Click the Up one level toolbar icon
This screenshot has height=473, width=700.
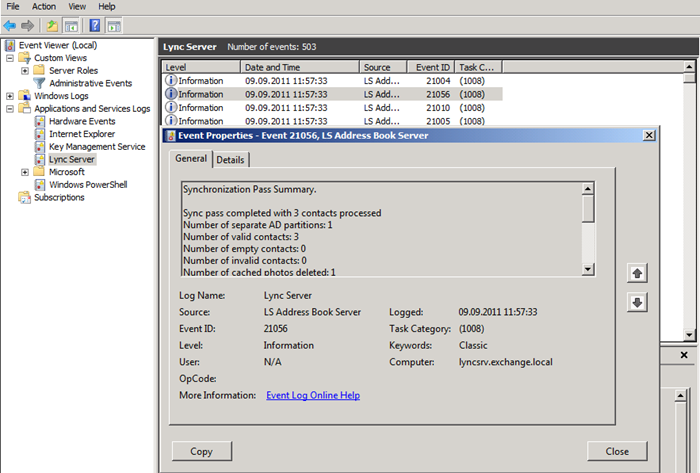[x=52, y=26]
